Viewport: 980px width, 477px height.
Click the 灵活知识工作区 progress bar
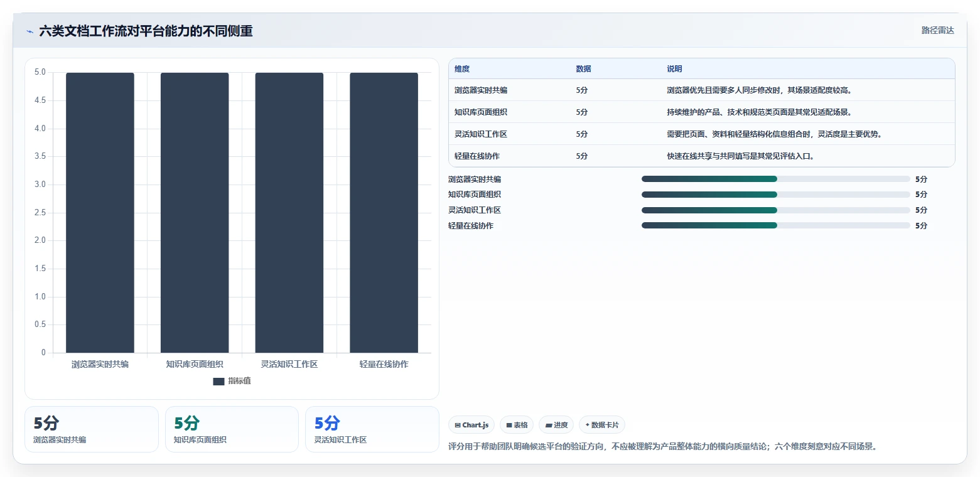776,210
